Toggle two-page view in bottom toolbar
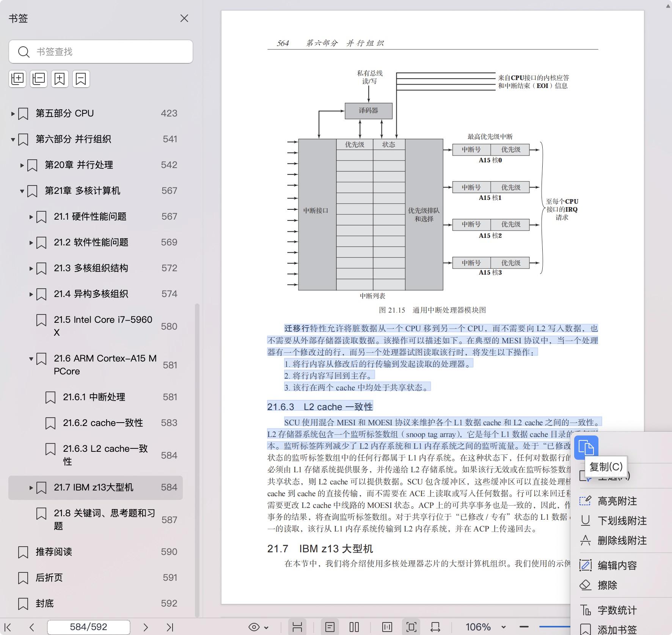 click(x=353, y=627)
